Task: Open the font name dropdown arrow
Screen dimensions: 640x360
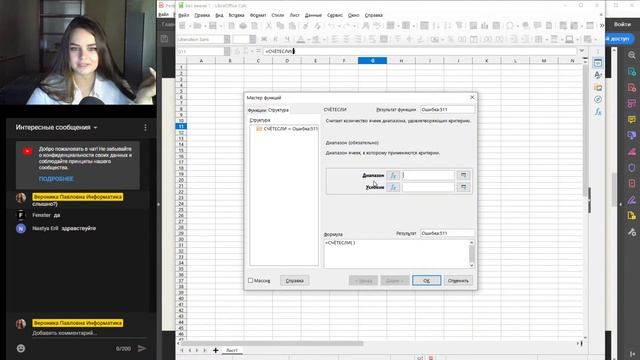Action: [x=227, y=39]
